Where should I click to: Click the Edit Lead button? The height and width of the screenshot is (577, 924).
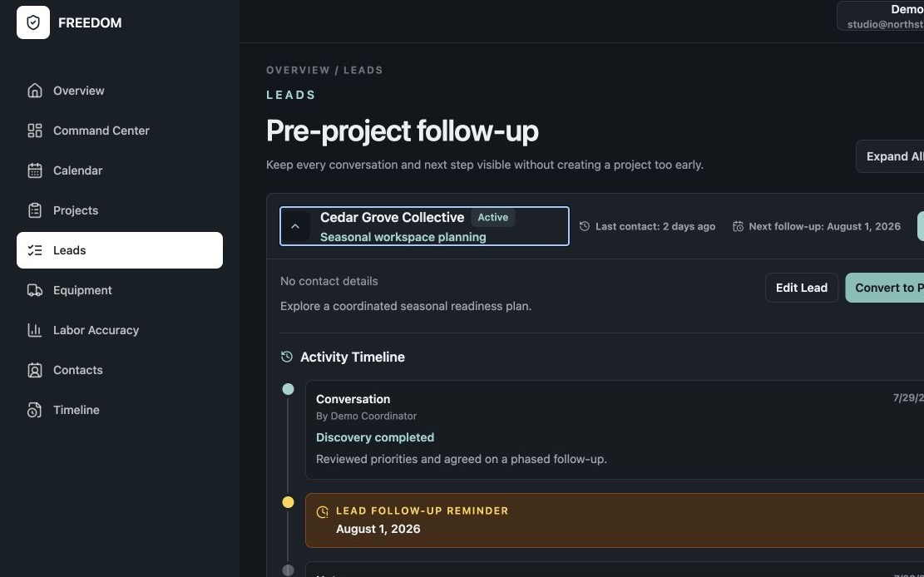(802, 288)
